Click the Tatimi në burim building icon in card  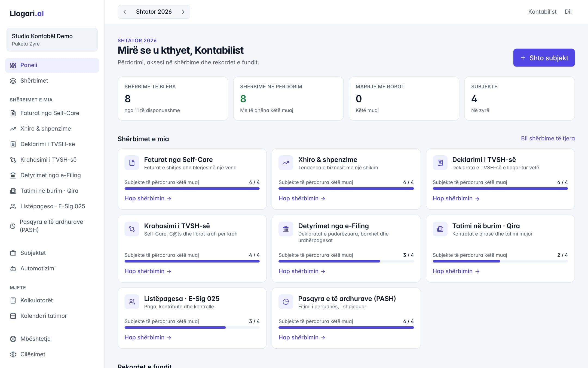point(440,229)
